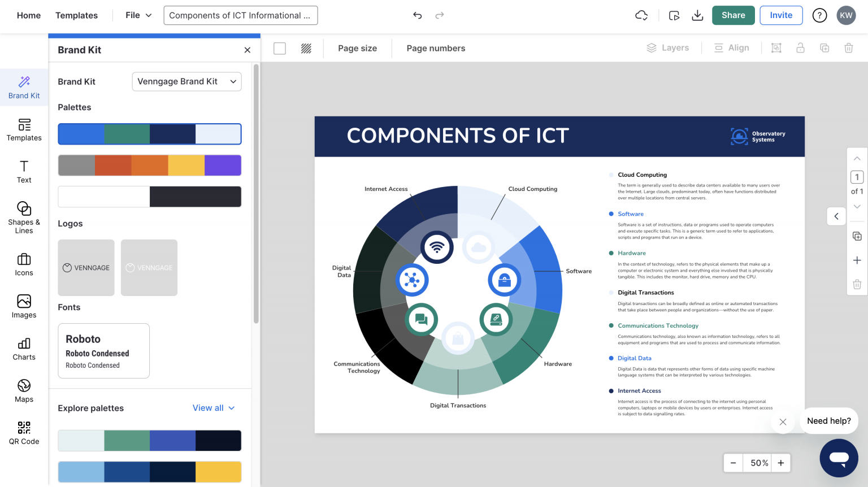Open the Venngage Brand Kit selector
The height and width of the screenshot is (487, 868).
point(186,81)
